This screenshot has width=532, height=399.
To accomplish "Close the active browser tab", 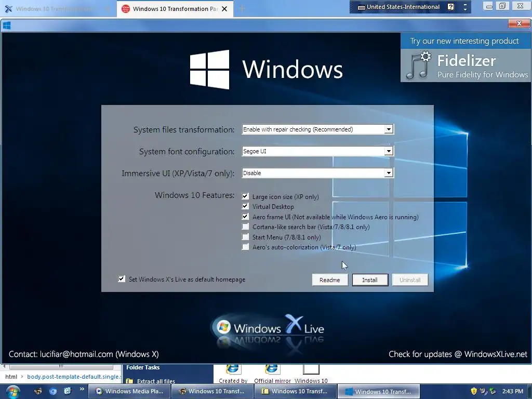I will tap(224, 9).
